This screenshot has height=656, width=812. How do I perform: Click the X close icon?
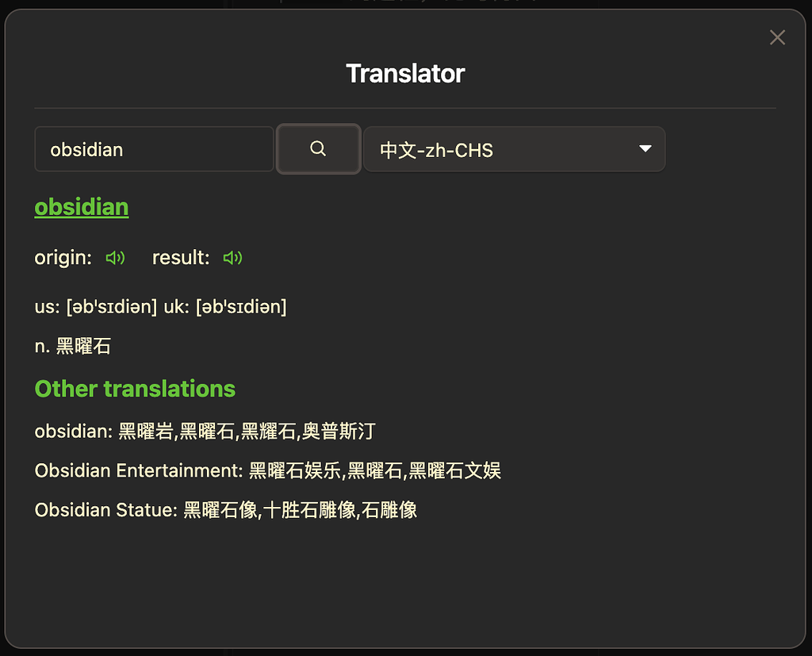pos(777,37)
